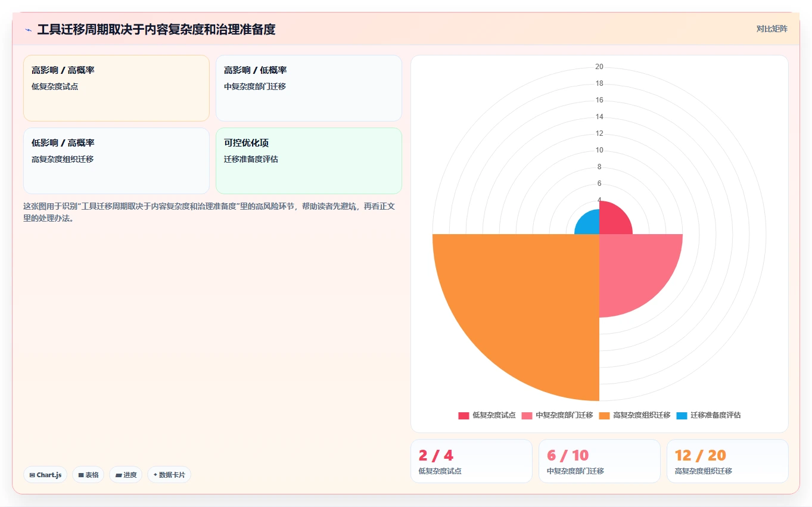This screenshot has height=507, width=812.
Task: Click the Chart.js tag chip
Action: 45,475
